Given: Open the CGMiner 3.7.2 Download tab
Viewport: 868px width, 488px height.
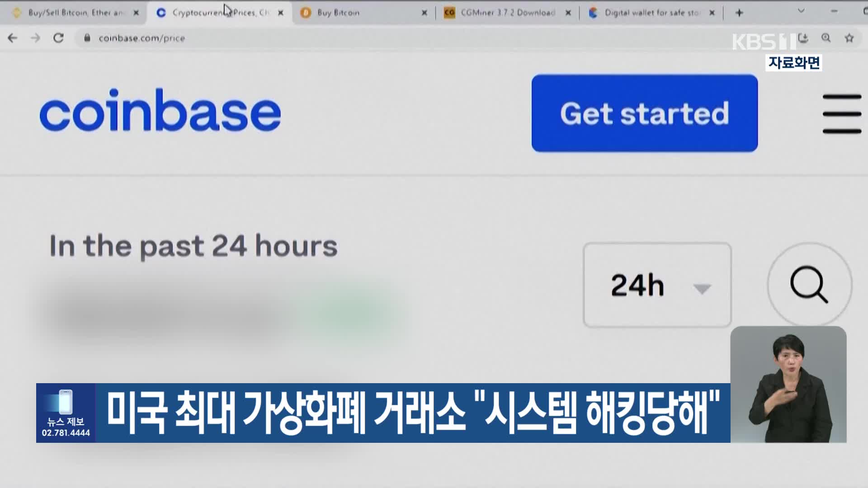Looking at the screenshot, I should coord(508,13).
